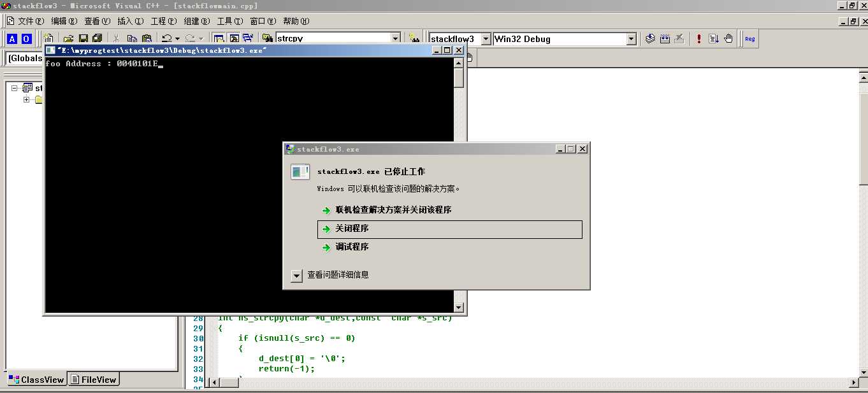
Task: Build the stackflow3 project
Action: [665, 39]
